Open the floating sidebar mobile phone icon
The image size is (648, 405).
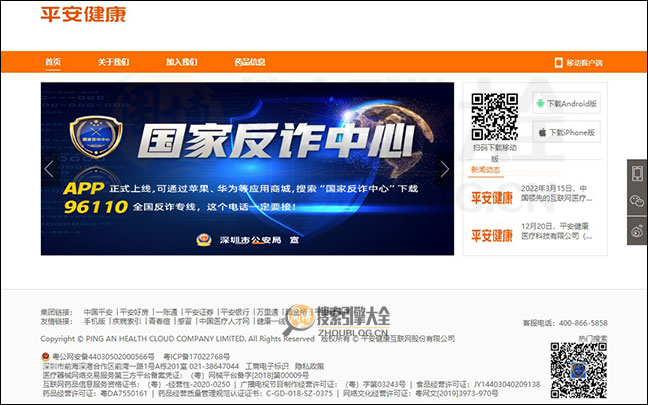[x=637, y=173]
